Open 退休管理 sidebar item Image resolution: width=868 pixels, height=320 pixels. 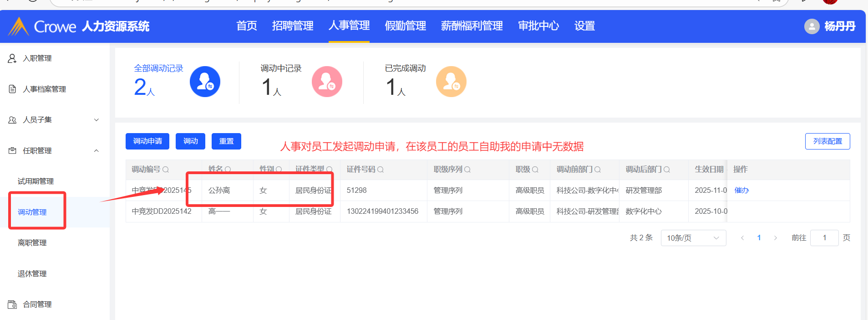(32, 274)
